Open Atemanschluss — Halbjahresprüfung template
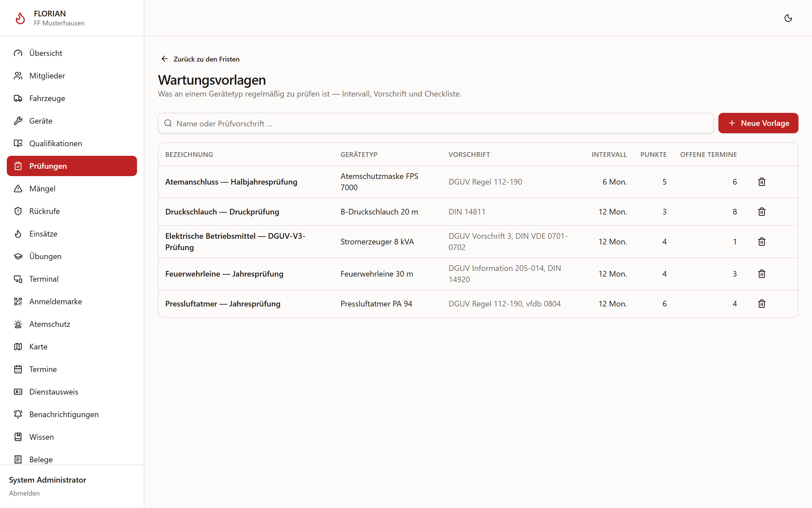The image size is (812, 508). (x=231, y=182)
